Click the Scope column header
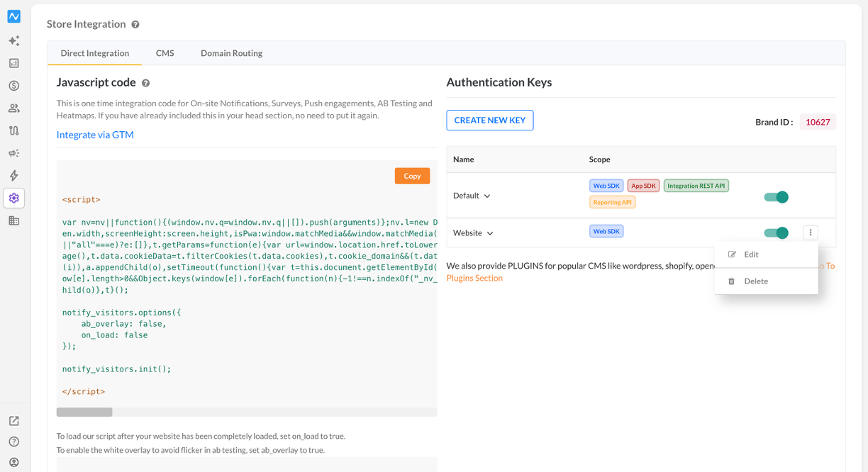This screenshot has width=868, height=472. (x=600, y=159)
